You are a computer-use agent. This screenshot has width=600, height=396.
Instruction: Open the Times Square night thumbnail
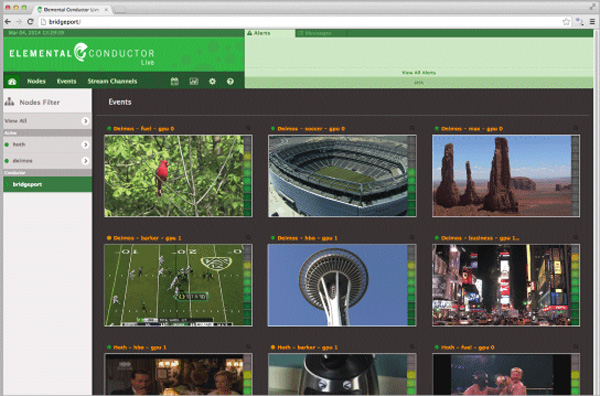(x=502, y=285)
